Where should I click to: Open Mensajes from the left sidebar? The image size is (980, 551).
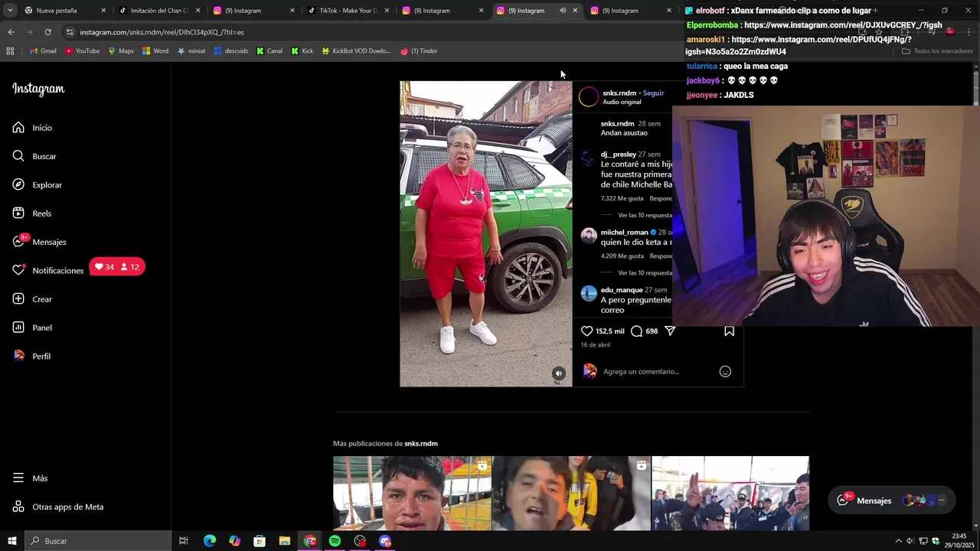[39, 242]
